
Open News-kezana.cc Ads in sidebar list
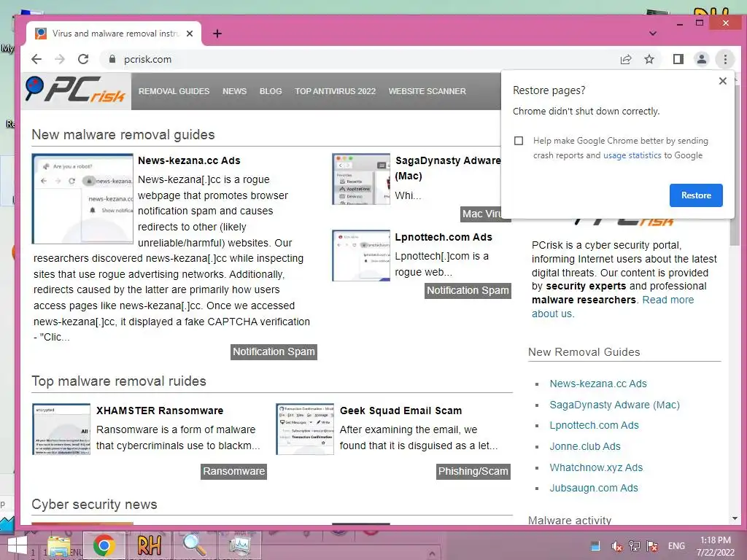[x=598, y=384]
